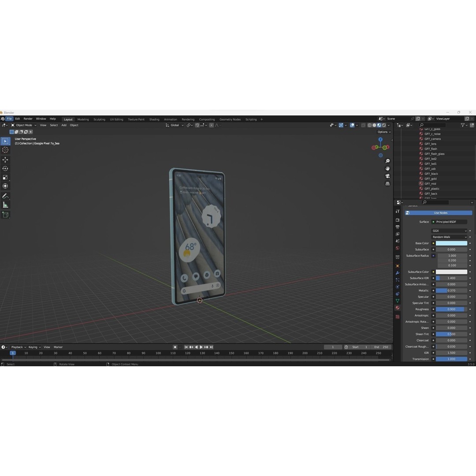The width and height of the screenshot is (476, 476).
Task: Open the Marker menu in timeline
Action: (x=58, y=347)
